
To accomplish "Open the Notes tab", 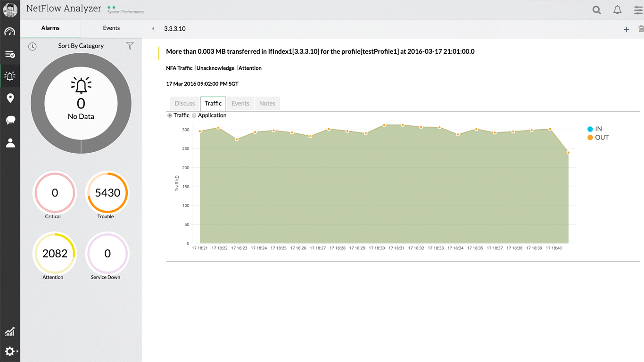I will click(267, 103).
